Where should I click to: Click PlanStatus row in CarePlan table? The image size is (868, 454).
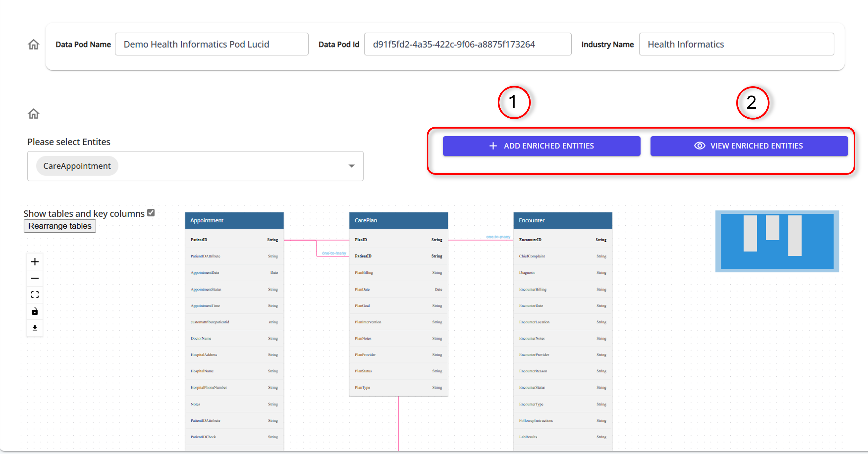[399, 371]
